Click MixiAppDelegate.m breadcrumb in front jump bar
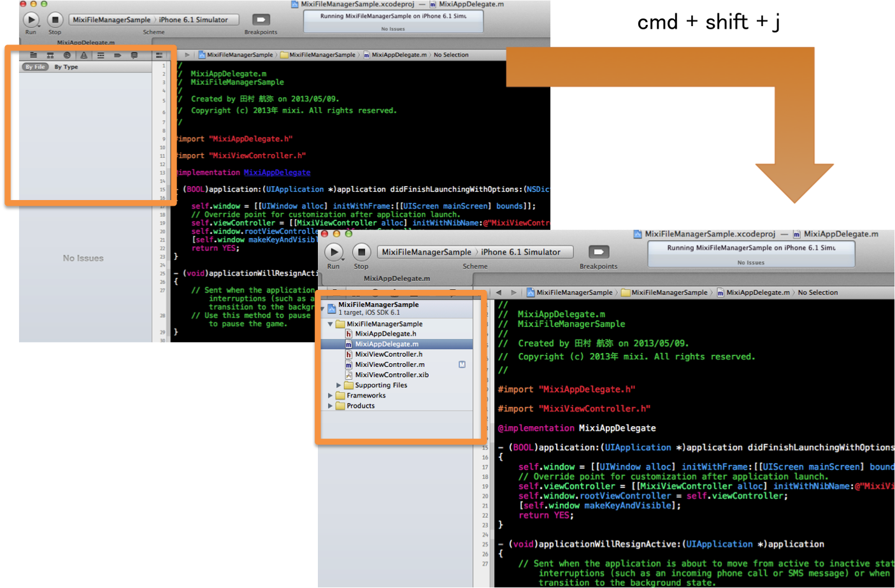Viewport: 895px width, 588px height. click(754, 292)
